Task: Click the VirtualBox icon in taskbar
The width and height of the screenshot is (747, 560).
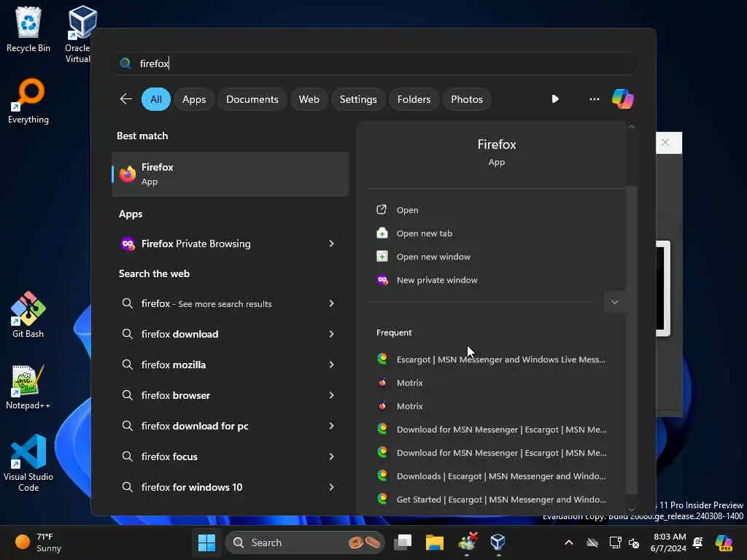Action: pyautogui.click(x=498, y=542)
